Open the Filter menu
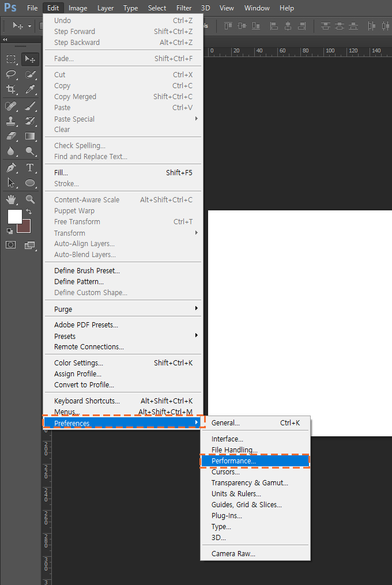This screenshot has width=392, height=585. click(x=184, y=8)
